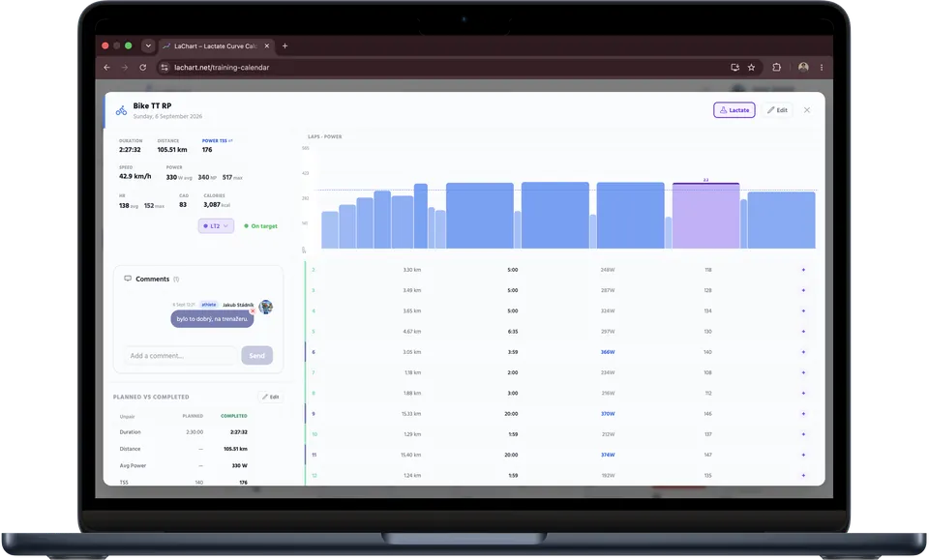The width and height of the screenshot is (929, 560).
Task: Expand lap 6 row with plus icon
Action: tap(803, 352)
